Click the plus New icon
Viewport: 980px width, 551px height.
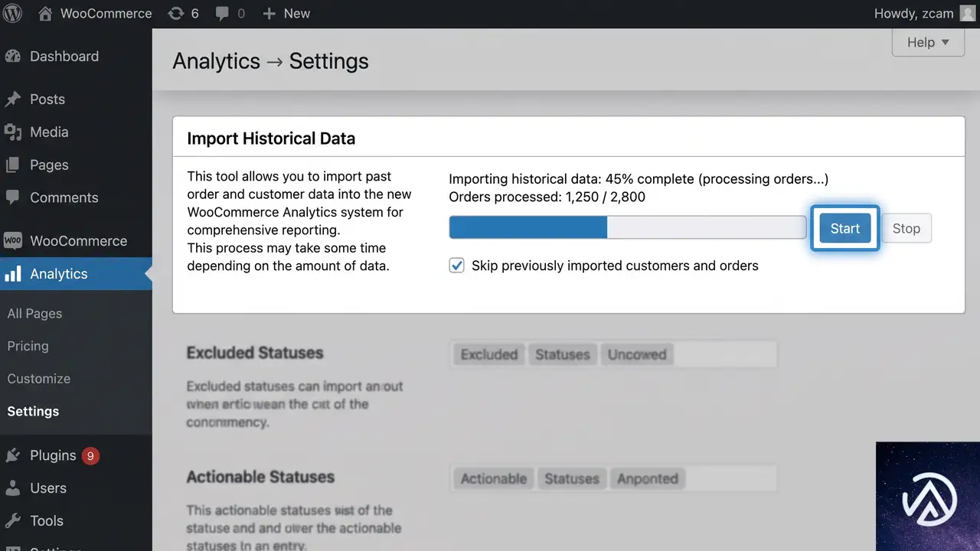coord(269,14)
